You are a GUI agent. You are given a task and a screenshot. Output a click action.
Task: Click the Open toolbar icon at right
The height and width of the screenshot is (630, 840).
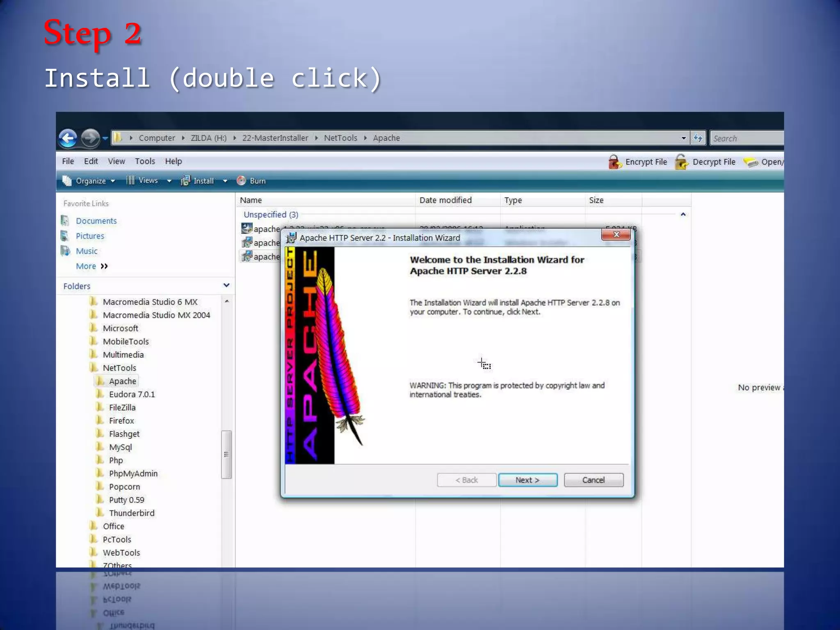(x=751, y=162)
